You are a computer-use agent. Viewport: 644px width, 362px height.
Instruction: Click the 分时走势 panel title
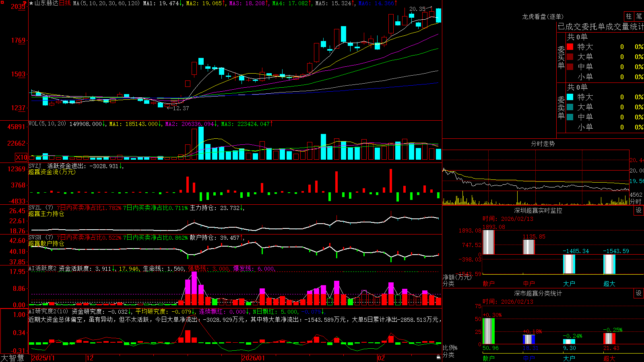(543, 144)
